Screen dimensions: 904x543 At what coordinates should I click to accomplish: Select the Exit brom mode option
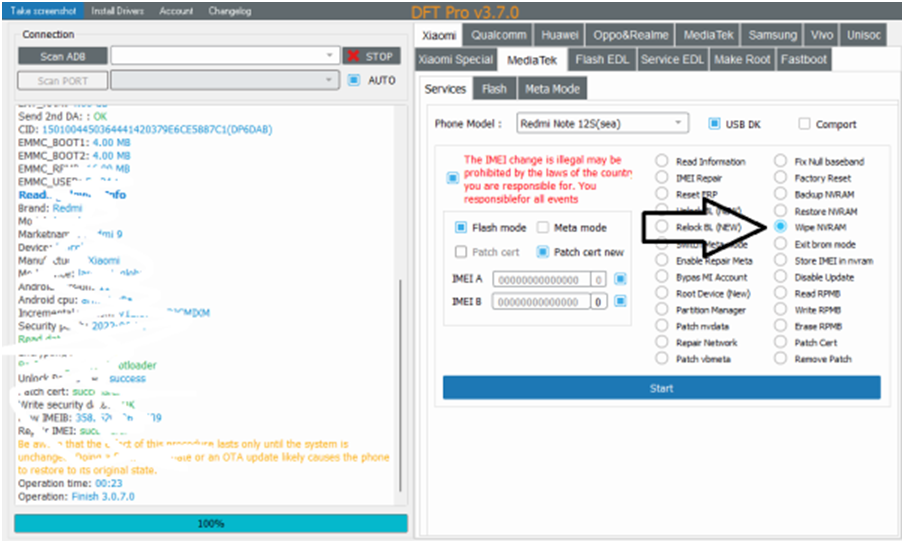click(781, 244)
